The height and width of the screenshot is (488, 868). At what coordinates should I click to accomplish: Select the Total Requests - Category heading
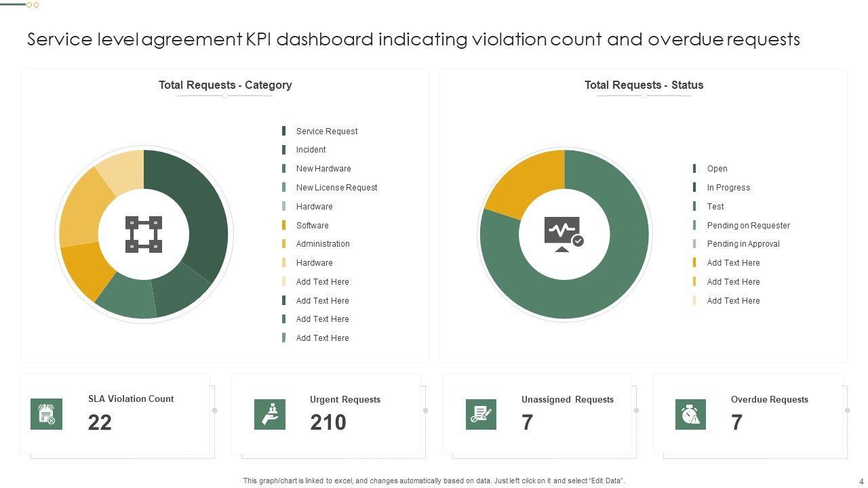click(225, 85)
